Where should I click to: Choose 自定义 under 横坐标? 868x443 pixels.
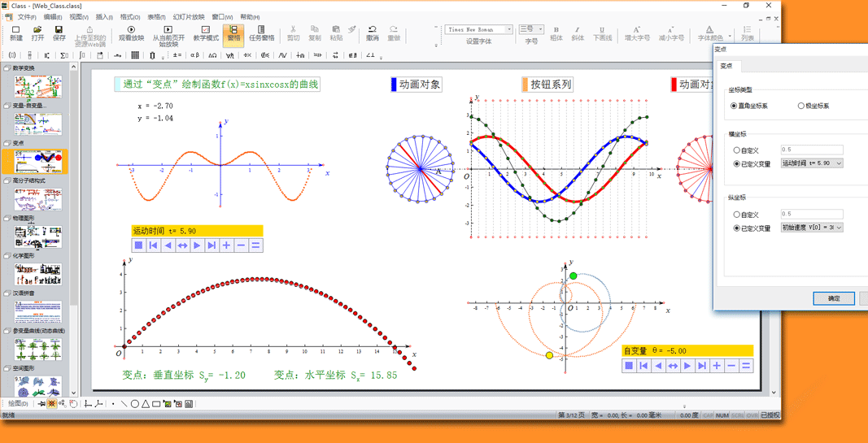[737, 150]
